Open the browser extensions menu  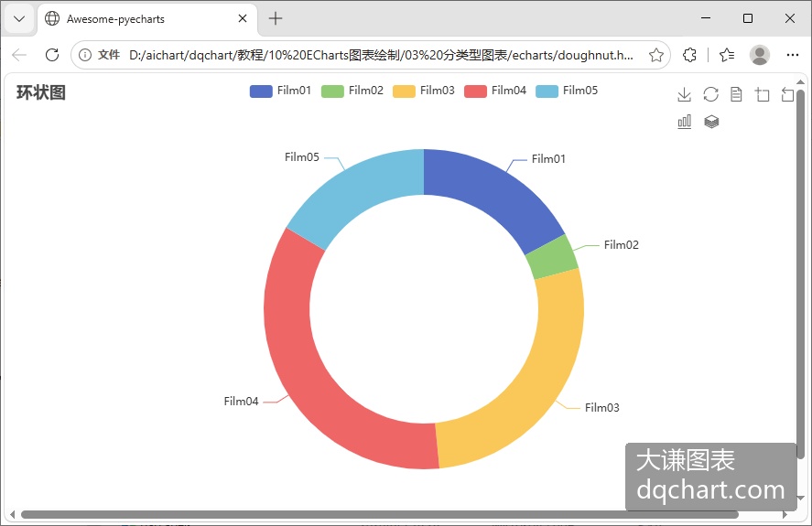click(x=689, y=55)
